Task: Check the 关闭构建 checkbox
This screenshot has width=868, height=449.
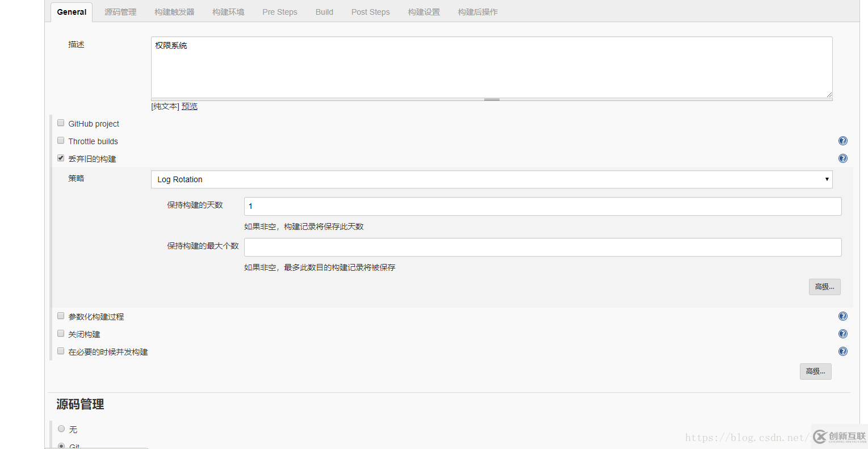Action: (x=61, y=333)
